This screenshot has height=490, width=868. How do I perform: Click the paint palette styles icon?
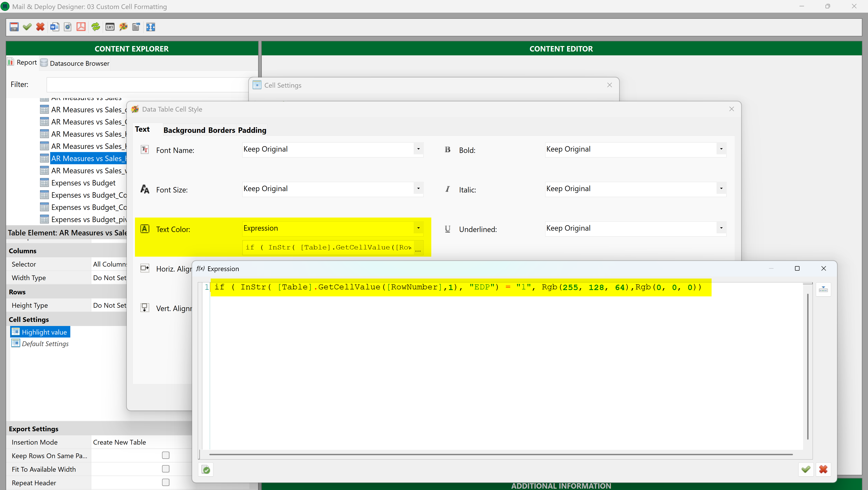123,27
